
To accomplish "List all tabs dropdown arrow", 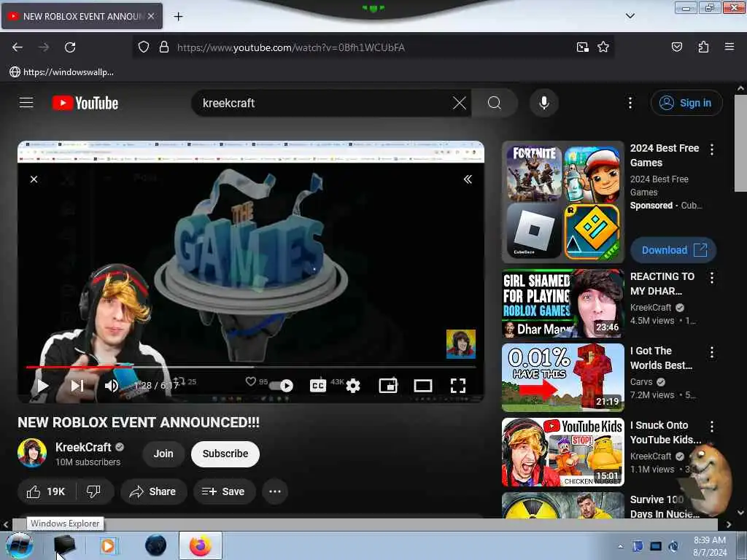I will pos(630,16).
